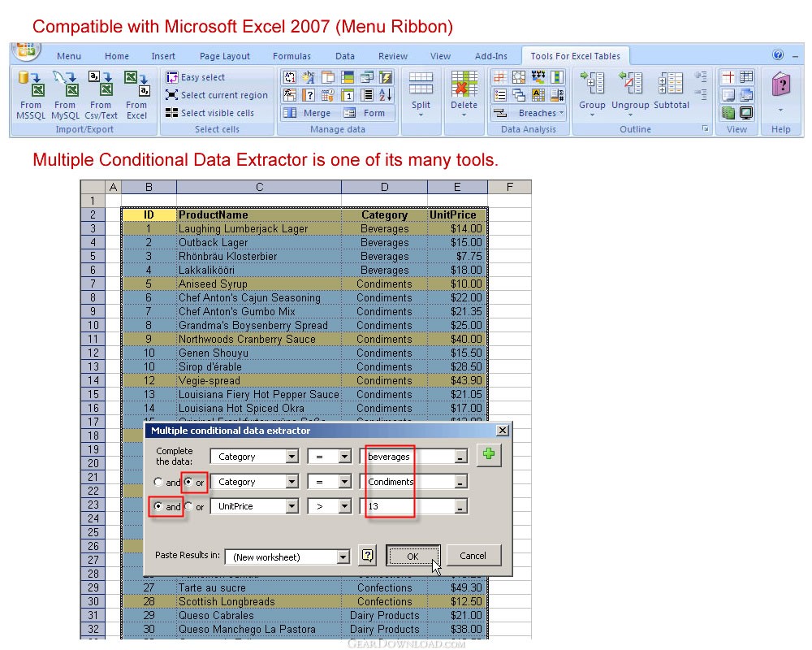Open the UnitPrice field dropdown
This screenshot has width=812, height=650.
[292, 506]
